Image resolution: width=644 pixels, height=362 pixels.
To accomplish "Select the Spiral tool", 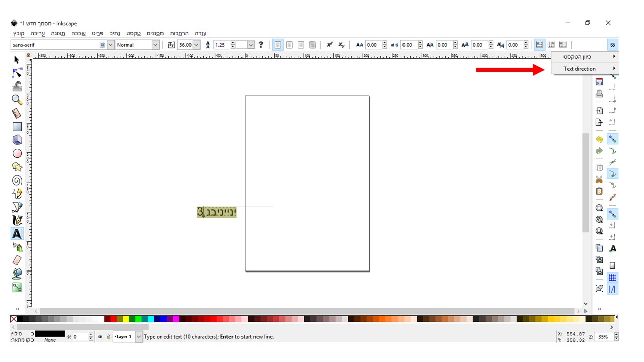I will point(17,180).
